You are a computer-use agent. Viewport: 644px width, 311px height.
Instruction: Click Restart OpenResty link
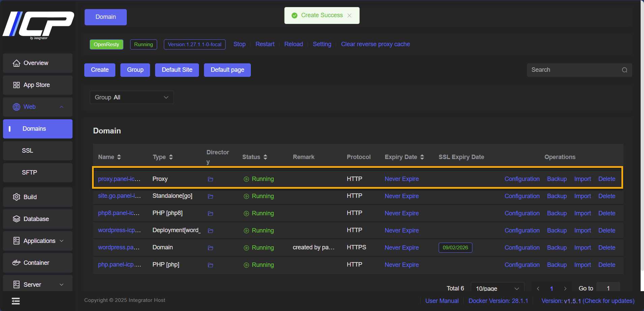265,44
